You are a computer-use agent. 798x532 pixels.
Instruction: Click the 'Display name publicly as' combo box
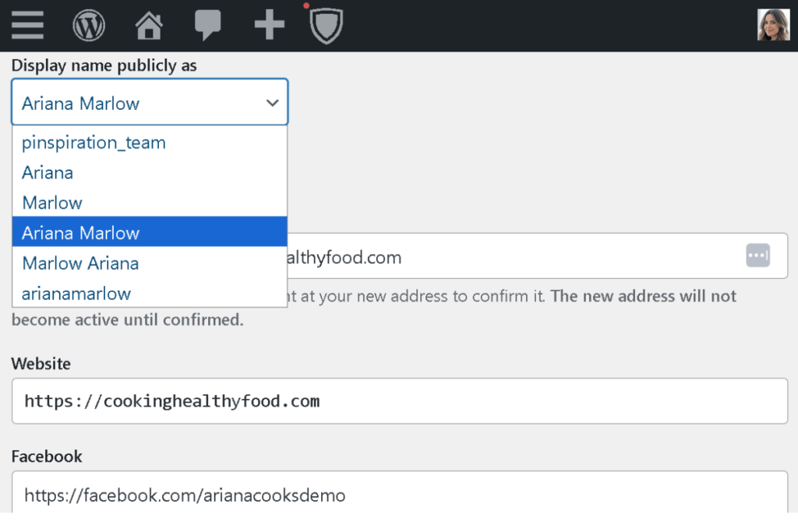click(148, 102)
